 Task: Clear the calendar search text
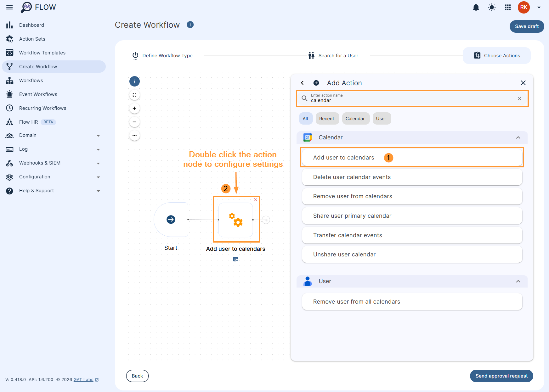(519, 98)
